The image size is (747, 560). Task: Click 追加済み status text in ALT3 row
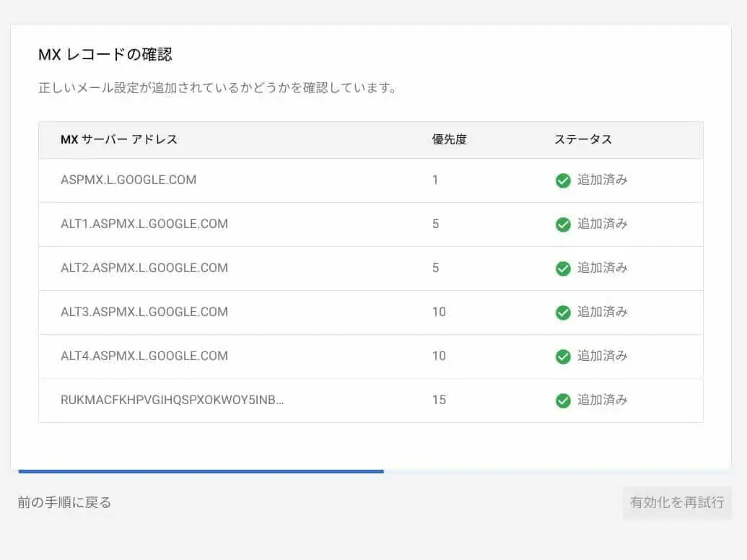(603, 312)
